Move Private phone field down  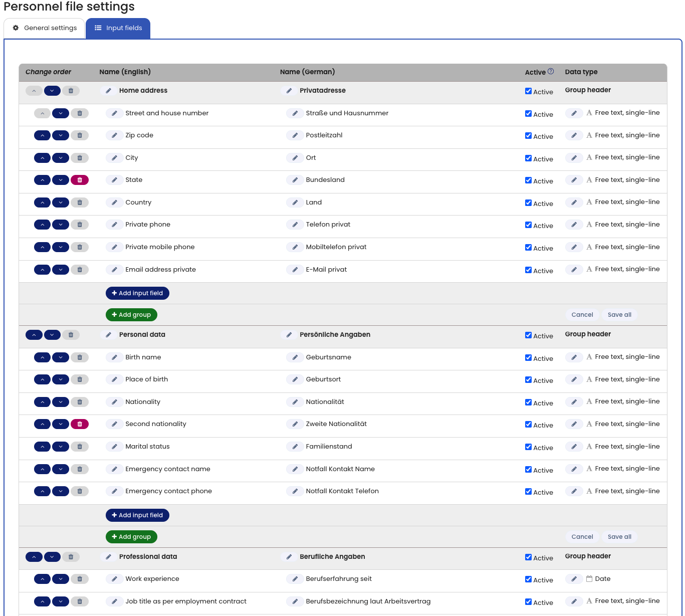61,225
